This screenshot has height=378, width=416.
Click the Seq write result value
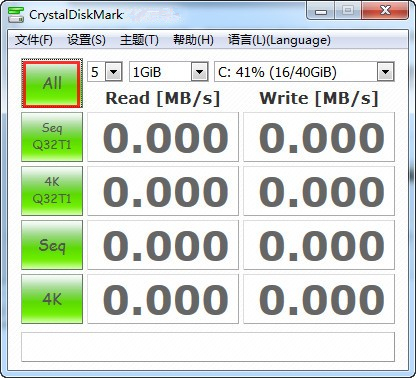point(319,245)
